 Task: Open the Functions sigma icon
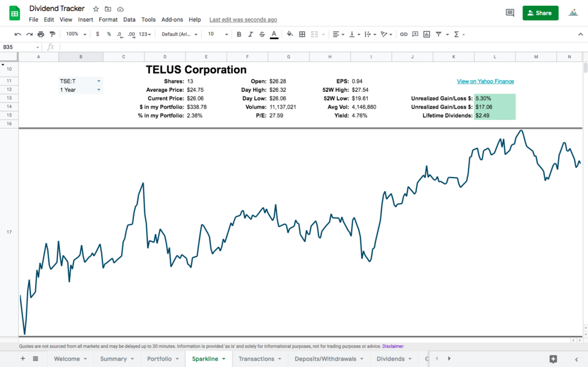[456, 34]
